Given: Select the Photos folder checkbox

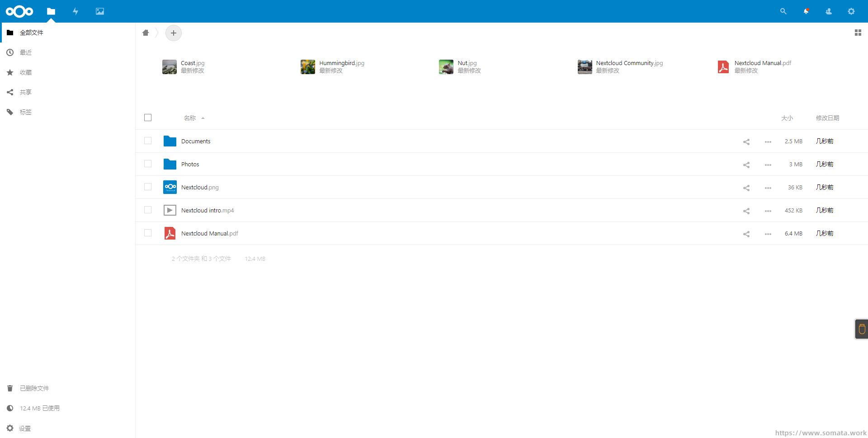Looking at the screenshot, I should [148, 164].
